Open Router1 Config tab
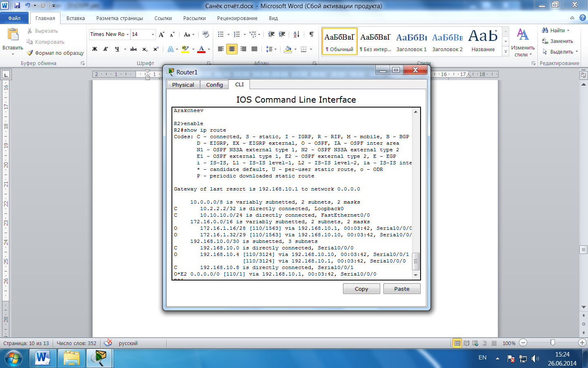588x368 pixels. tap(214, 85)
